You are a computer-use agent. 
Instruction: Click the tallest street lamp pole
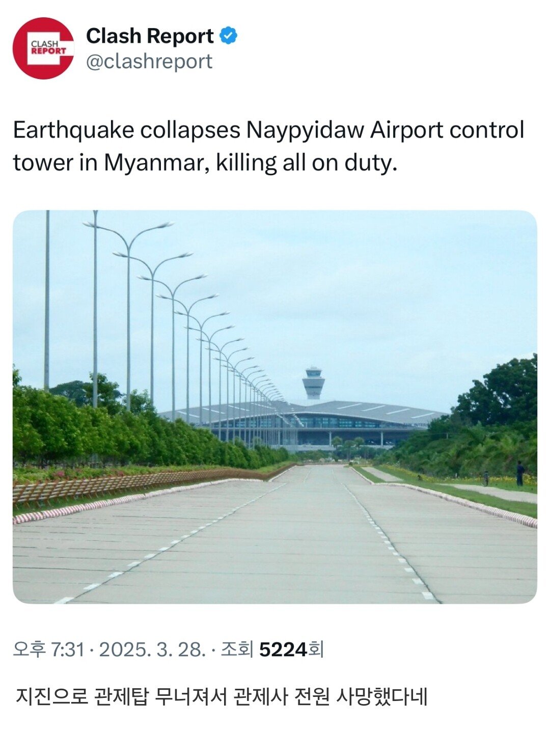click(x=95, y=308)
